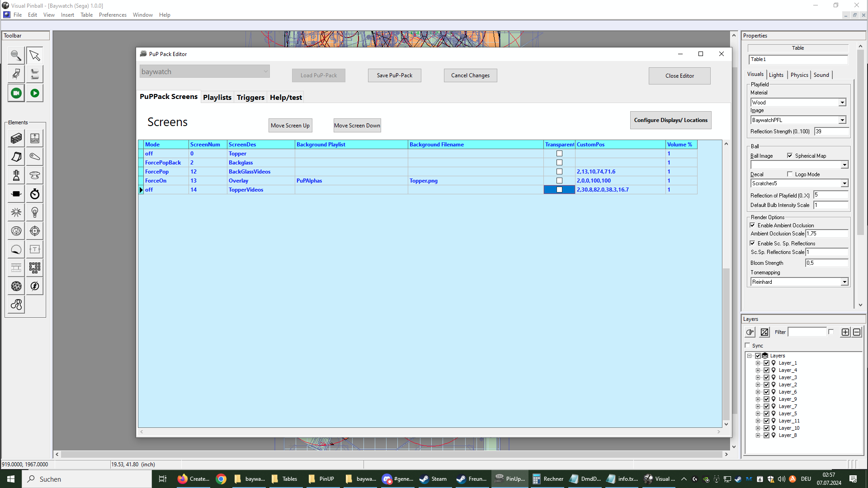Enable the Sync checkbox in Layers panel
The height and width of the screenshot is (488, 868).
[748, 345]
